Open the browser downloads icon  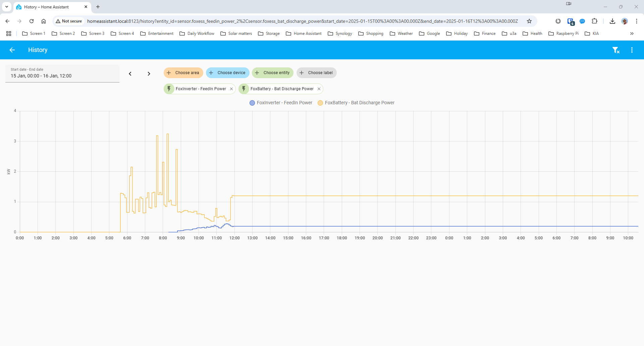point(612,21)
